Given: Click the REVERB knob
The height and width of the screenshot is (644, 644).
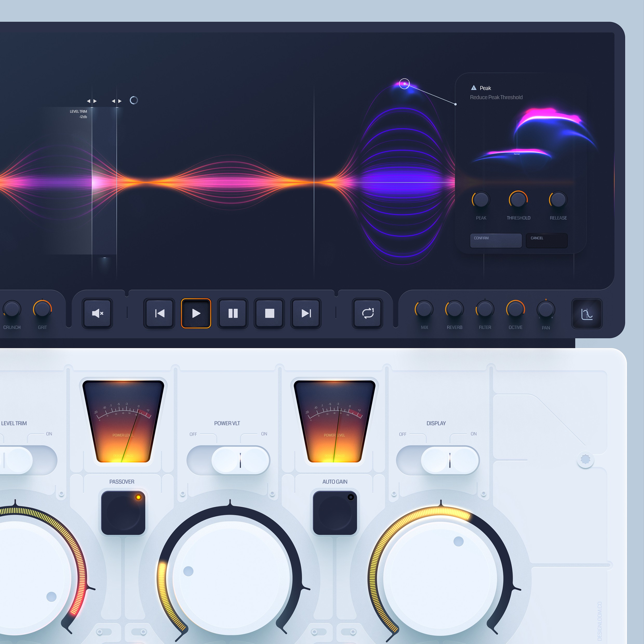Looking at the screenshot, I should pyautogui.click(x=454, y=309).
